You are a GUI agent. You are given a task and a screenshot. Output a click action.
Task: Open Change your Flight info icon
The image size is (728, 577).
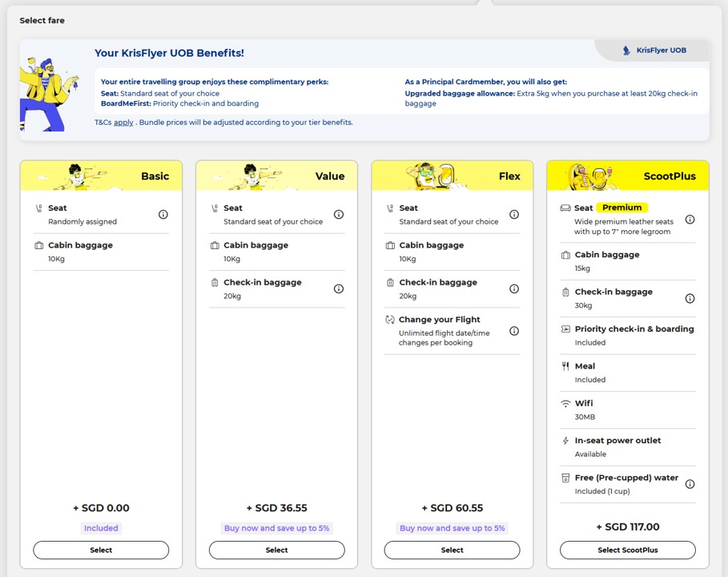tap(514, 331)
